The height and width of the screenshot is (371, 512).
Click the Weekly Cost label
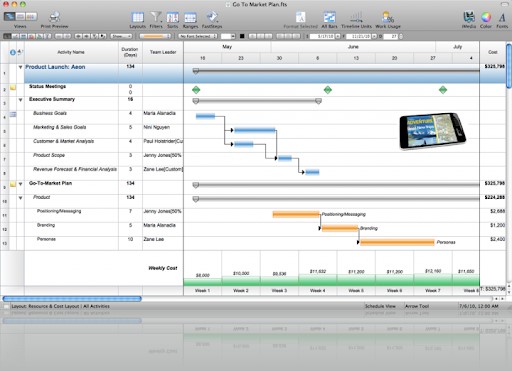(x=163, y=268)
